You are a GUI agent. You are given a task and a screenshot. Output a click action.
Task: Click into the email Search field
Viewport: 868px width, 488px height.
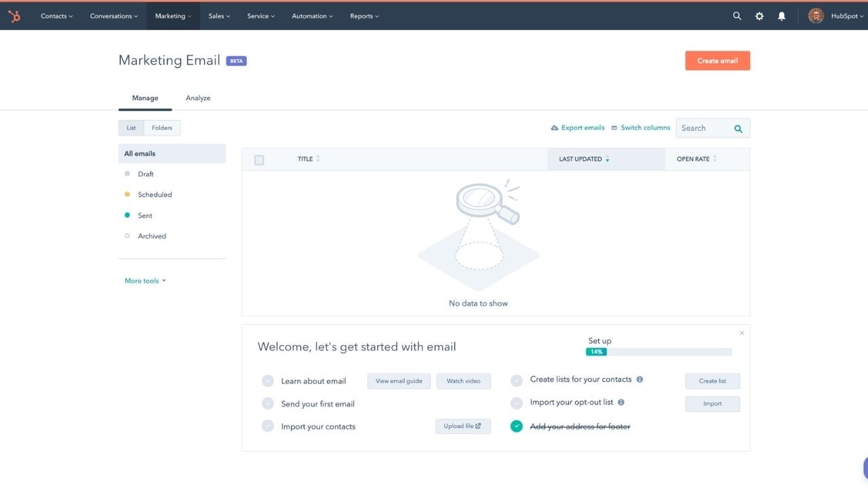click(705, 128)
